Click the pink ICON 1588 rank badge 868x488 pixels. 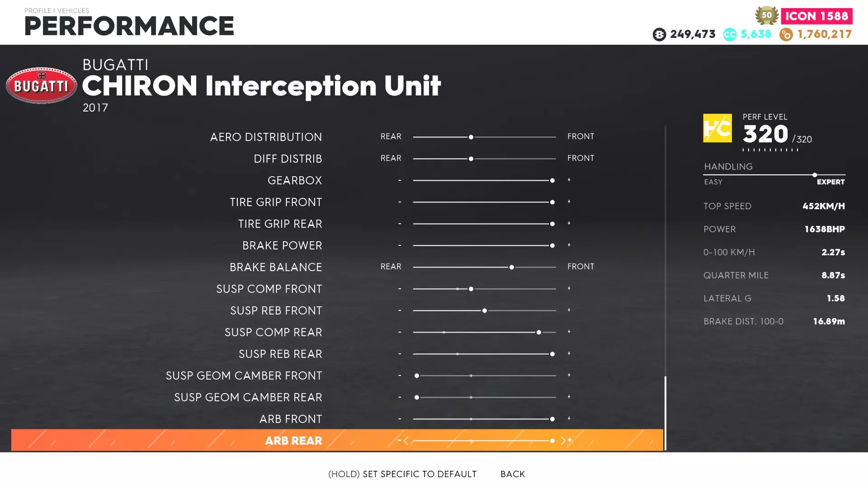pyautogui.click(x=816, y=16)
